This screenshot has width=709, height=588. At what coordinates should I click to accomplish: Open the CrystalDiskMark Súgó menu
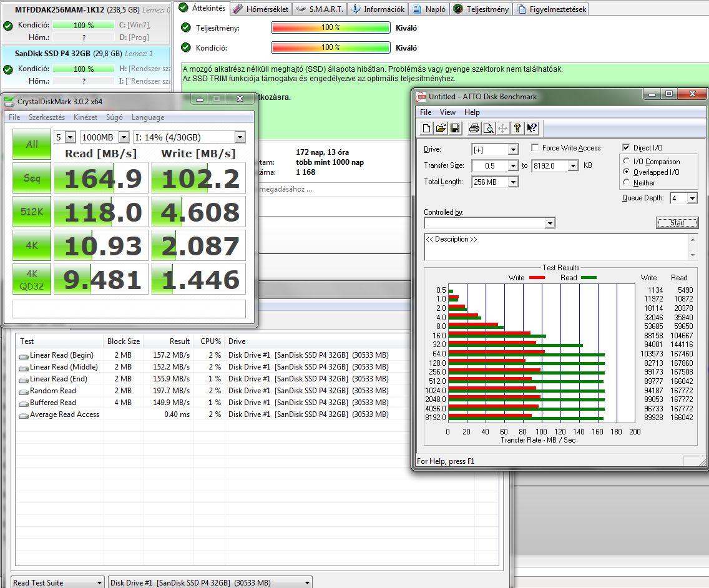click(x=114, y=117)
